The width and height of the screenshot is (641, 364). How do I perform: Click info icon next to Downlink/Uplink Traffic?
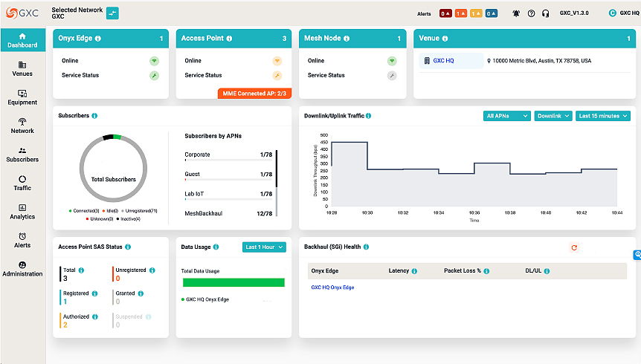369,116
